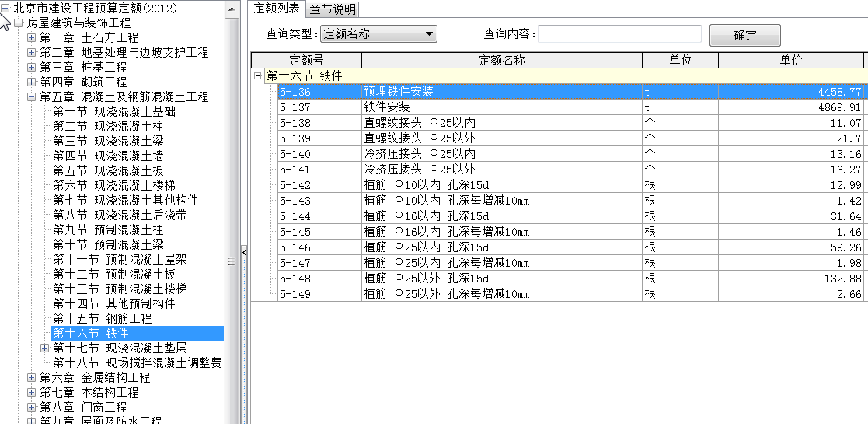Collapse the 房屋建筑与装饰工程 node
868x424 pixels.
[x=19, y=23]
